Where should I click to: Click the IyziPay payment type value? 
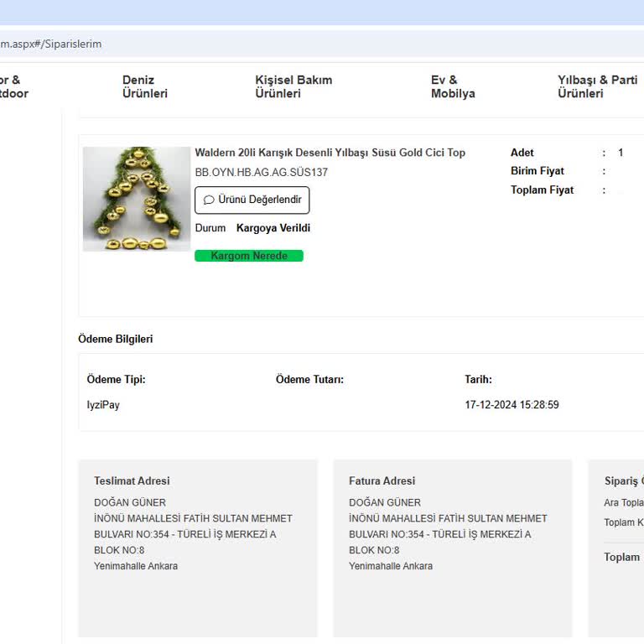point(103,405)
